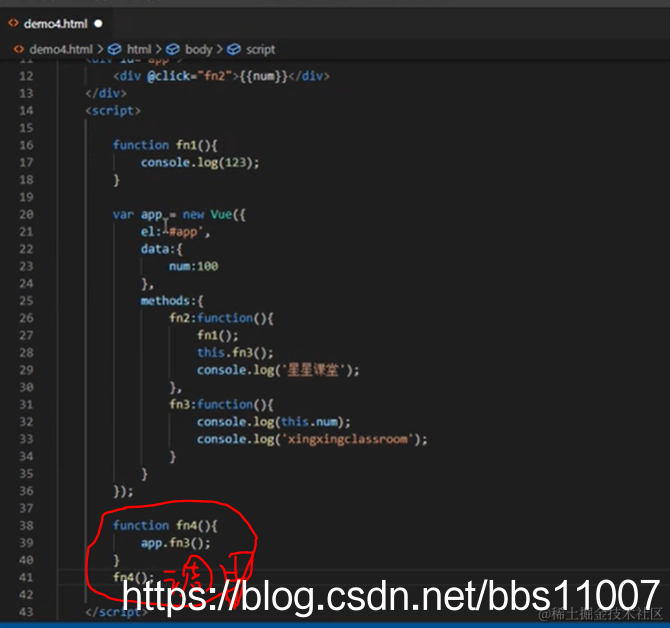Open html breadcrumb element
Viewport: 670px width, 628px height.
(x=139, y=50)
